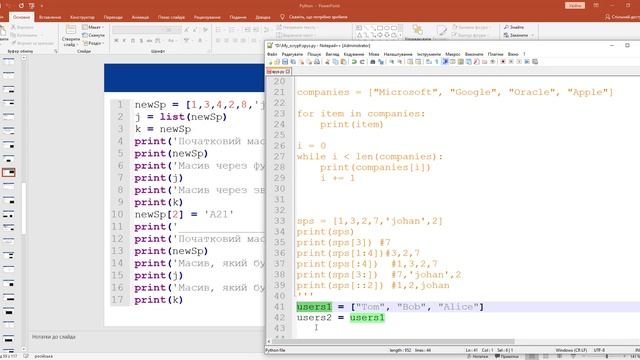Close test.py tab with its red close icon

tap(288, 71)
